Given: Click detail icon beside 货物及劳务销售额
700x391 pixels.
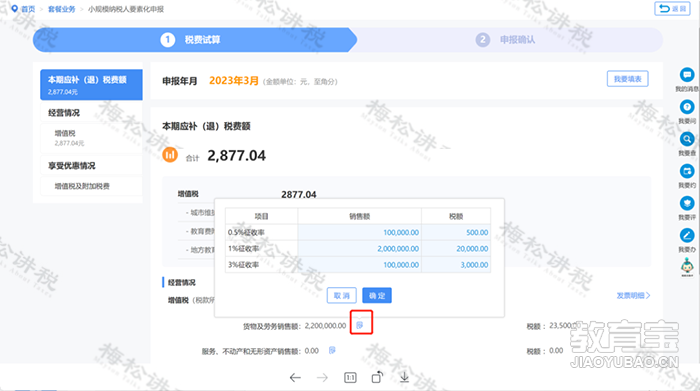Looking at the screenshot, I should 360,325.
